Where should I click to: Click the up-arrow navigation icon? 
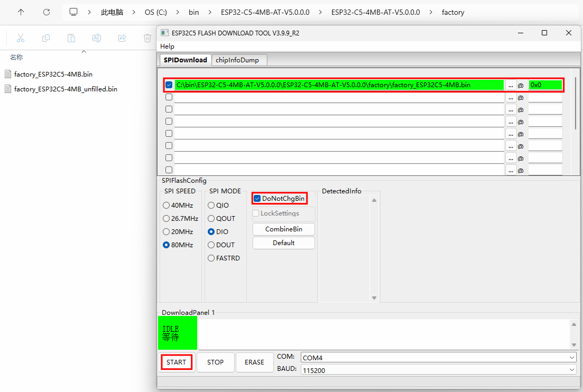[x=21, y=12]
